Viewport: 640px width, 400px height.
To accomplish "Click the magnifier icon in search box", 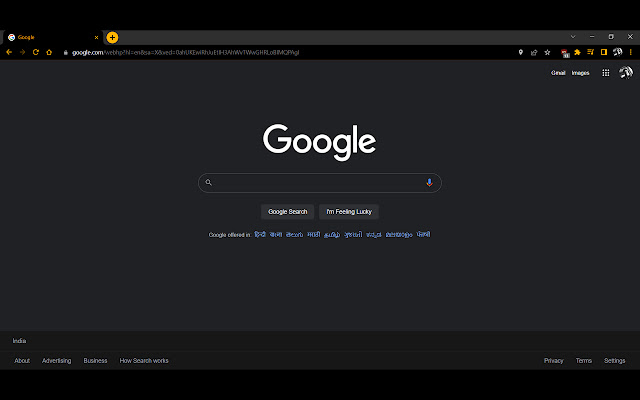I will click(209, 182).
